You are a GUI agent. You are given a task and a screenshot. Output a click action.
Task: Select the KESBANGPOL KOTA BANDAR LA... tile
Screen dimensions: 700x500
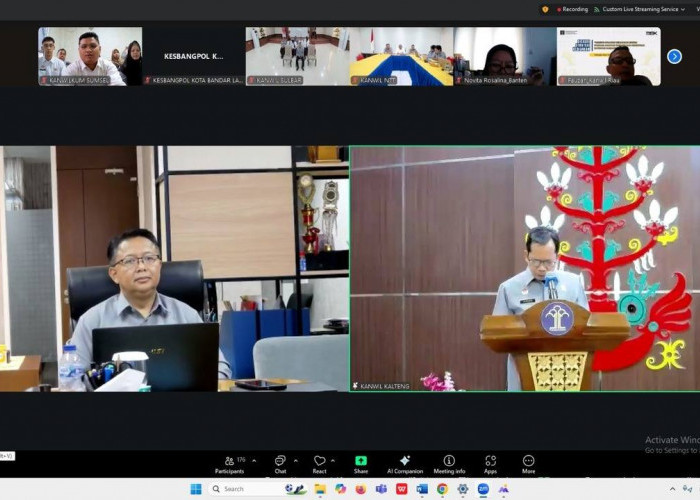click(194, 56)
